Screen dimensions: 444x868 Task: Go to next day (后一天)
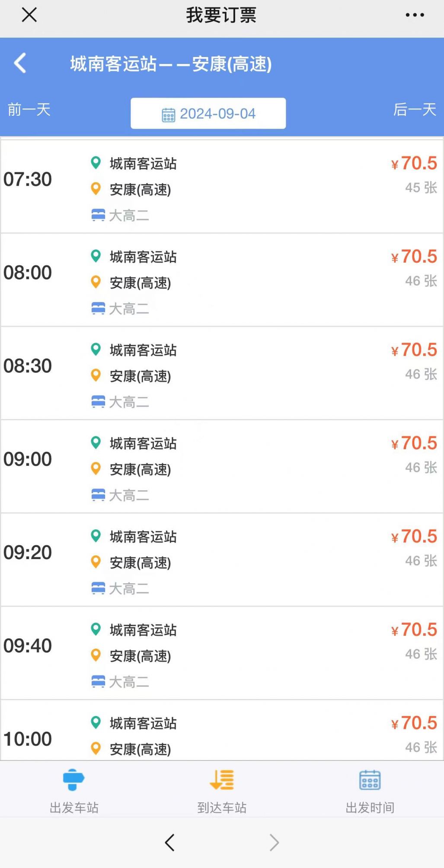(x=414, y=110)
